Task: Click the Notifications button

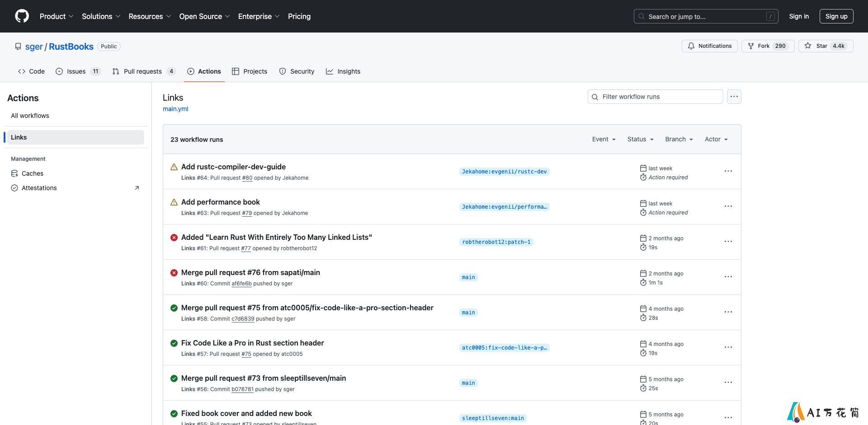Action: 710,46
